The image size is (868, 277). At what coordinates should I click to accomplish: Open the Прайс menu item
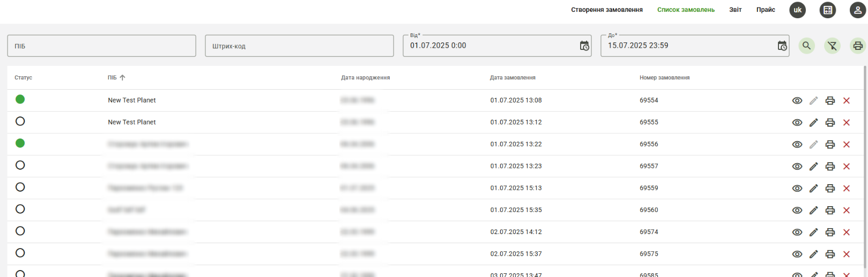pyautogui.click(x=766, y=10)
